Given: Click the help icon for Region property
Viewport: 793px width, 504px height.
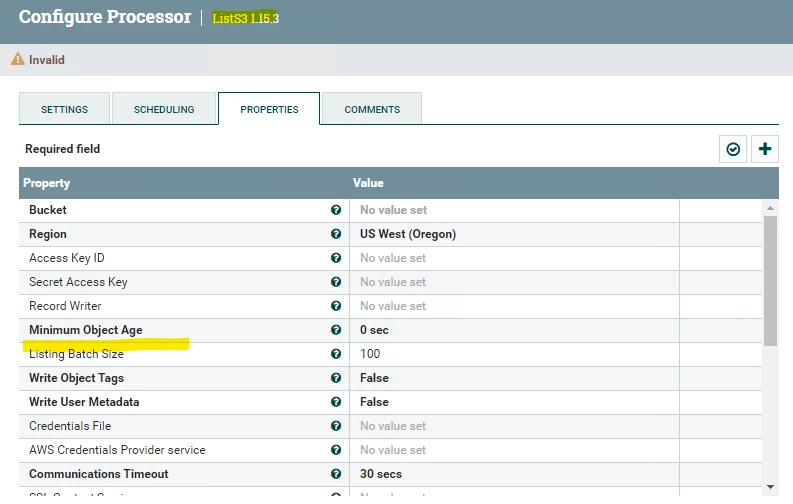Looking at the screenshot, I should pyautogui.click(x=336, y=234).
